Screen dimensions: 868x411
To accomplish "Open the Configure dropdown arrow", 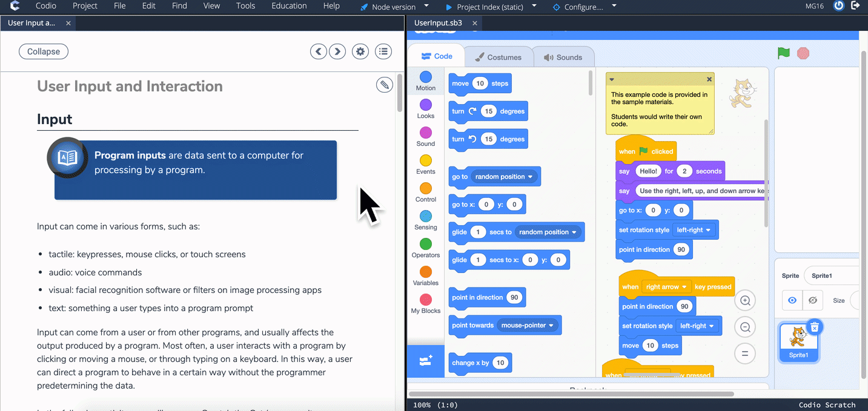I will tap(614, 6).
